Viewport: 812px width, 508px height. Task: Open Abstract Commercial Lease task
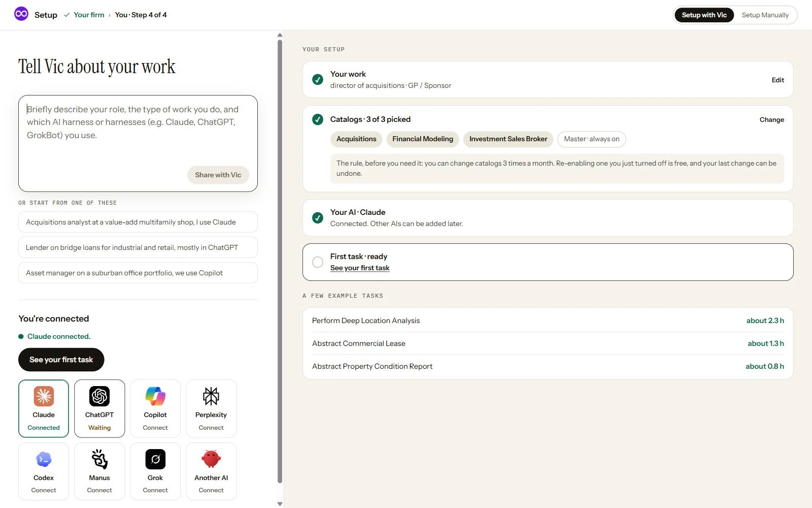[x=548, y=343]
